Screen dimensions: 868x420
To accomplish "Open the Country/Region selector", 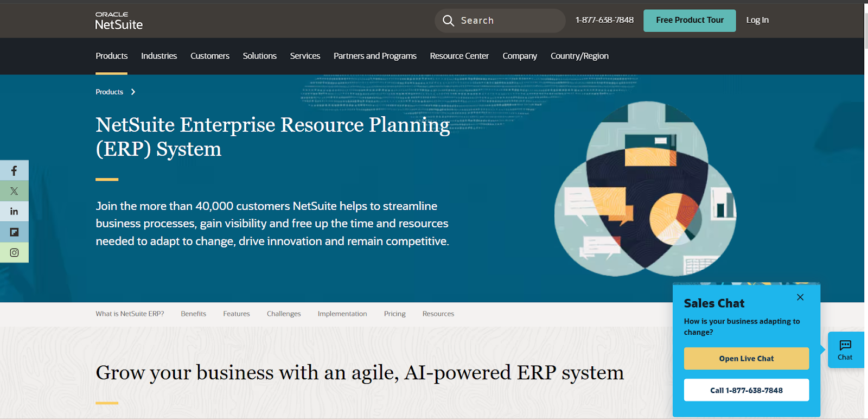I will click(579, 56).
